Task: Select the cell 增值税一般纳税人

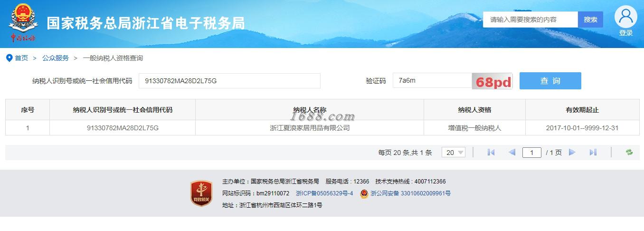Action: tap(474, 128)
